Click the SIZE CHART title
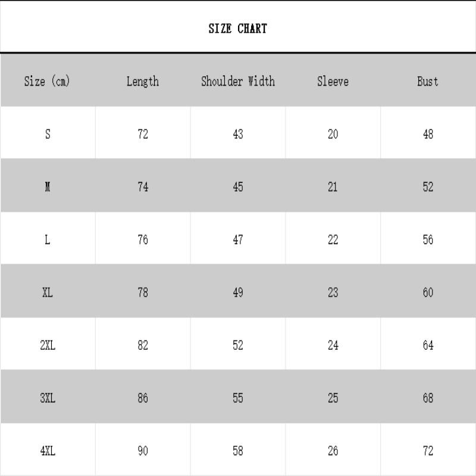This screenshot has width=476, height=476. (238, 29)
